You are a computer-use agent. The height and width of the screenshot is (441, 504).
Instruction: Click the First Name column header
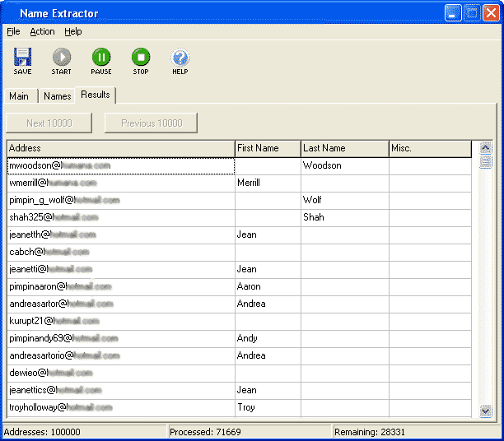coord(268,148)
